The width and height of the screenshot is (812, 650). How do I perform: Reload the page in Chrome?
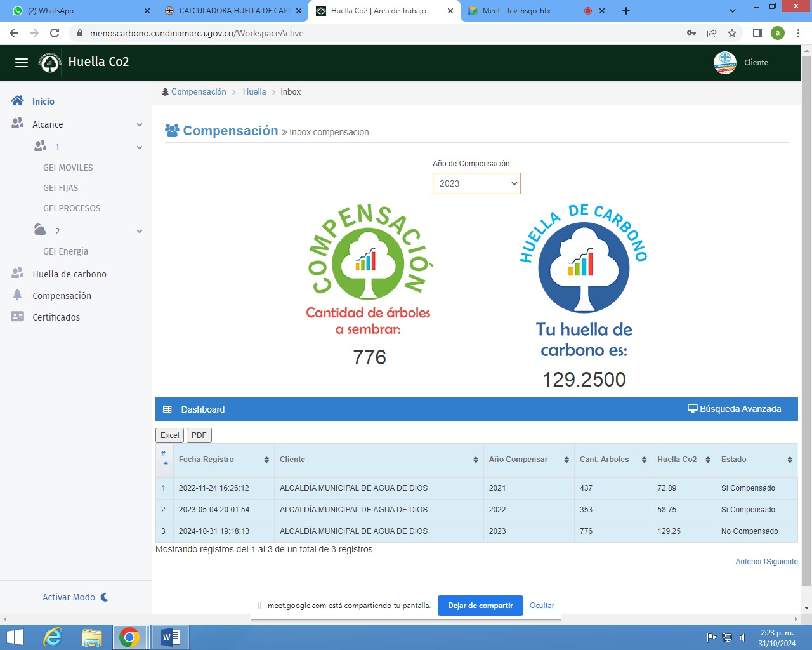[55, 33]
